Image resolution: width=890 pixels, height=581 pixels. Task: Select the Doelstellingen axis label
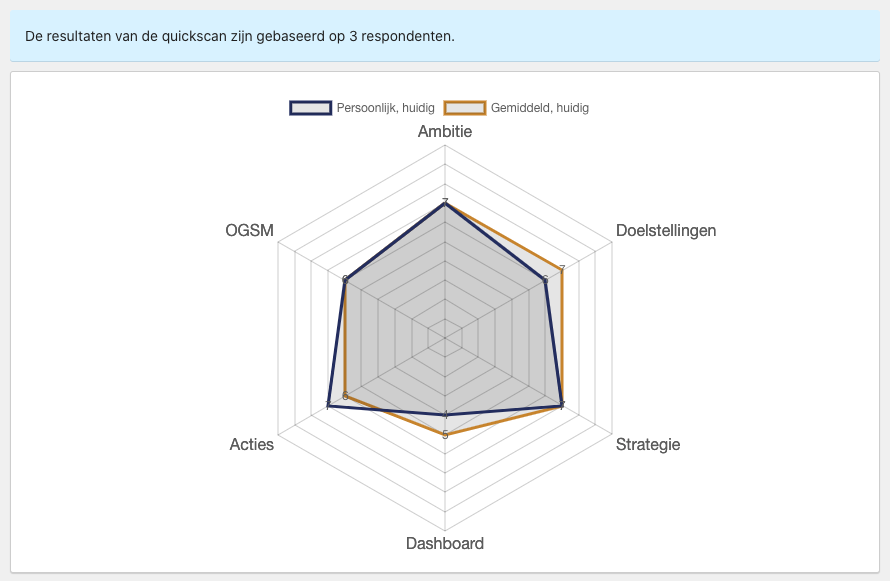666,230
